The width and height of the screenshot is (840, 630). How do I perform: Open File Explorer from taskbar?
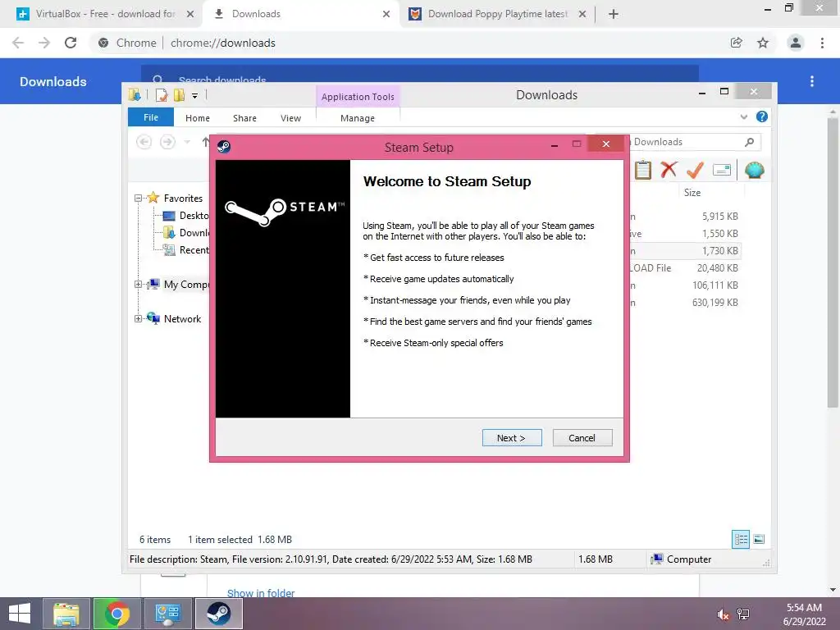click(66, 614)
